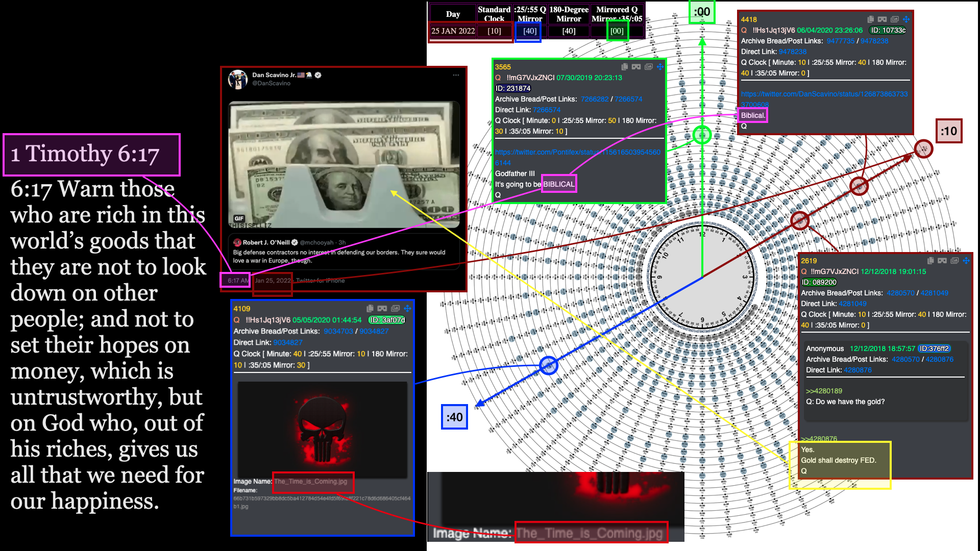Open archive post link 4280876 in the Anonymous reply
The image size is (980, 551).
pyautogui.click(x=940, y=359)
